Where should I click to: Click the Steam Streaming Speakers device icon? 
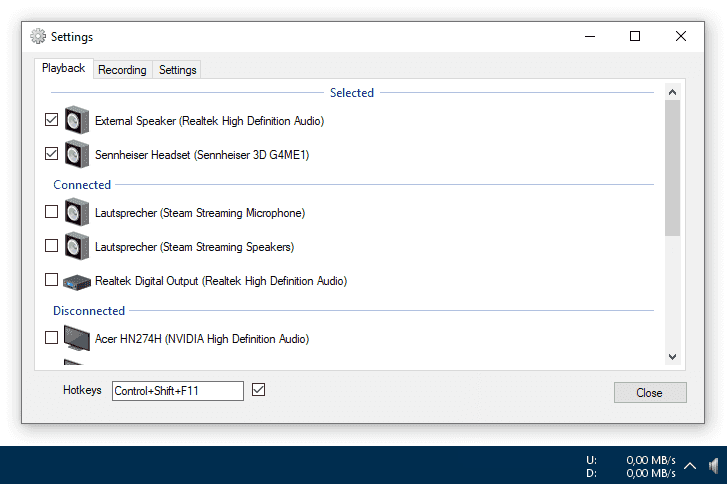pyautogui.click(x=77, y=246)
